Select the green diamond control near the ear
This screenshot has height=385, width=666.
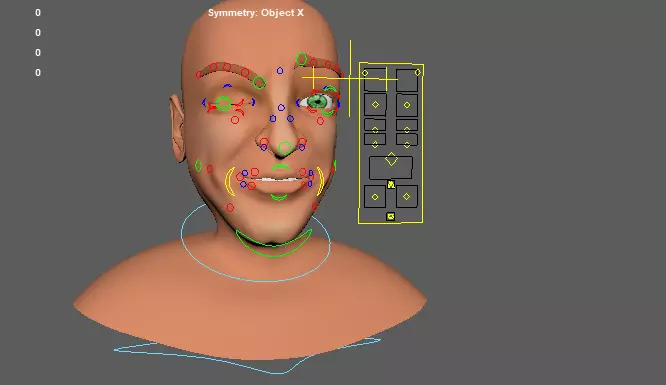click(x=198, y=165)
